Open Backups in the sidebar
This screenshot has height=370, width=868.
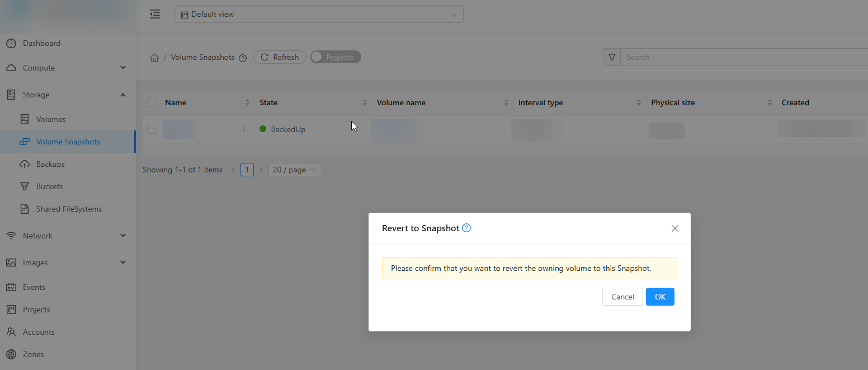(50, 164)
